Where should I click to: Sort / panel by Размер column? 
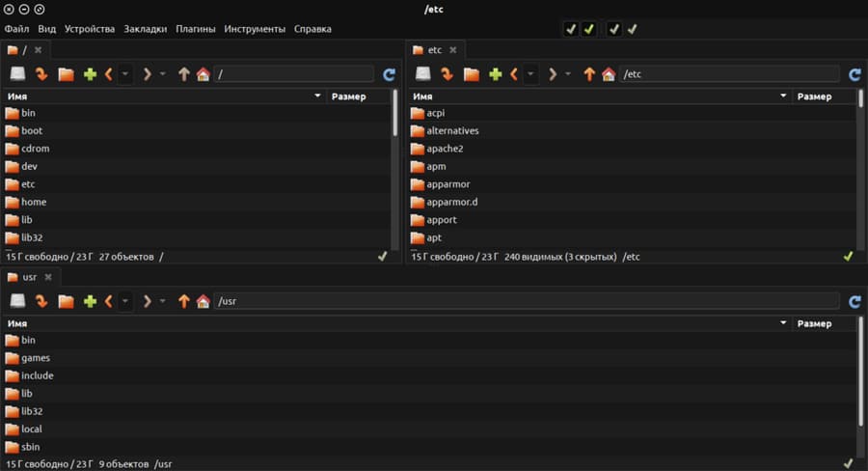click(358, 97)
